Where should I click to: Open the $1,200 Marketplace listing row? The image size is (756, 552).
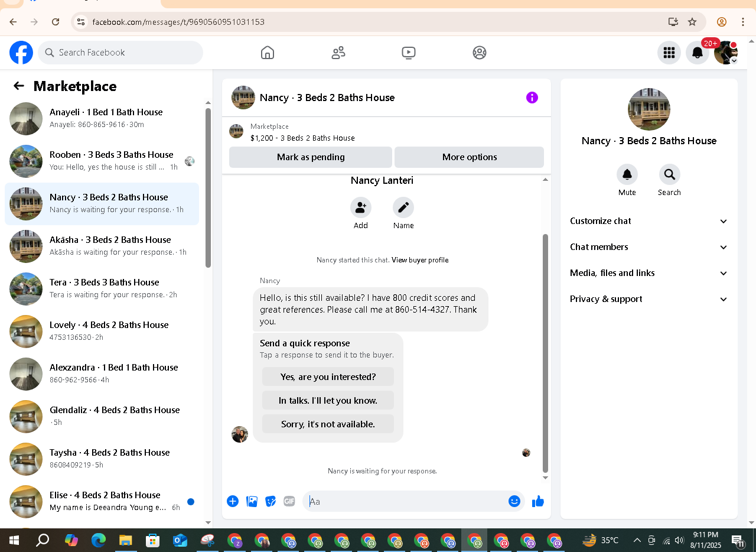click(x=386, y=132)
